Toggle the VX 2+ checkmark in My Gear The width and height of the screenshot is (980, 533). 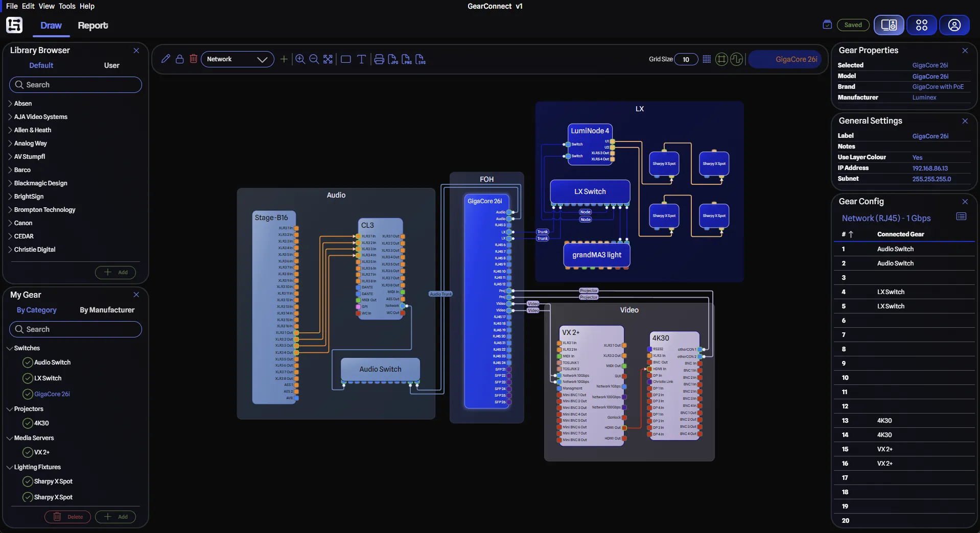click(28, 452)
